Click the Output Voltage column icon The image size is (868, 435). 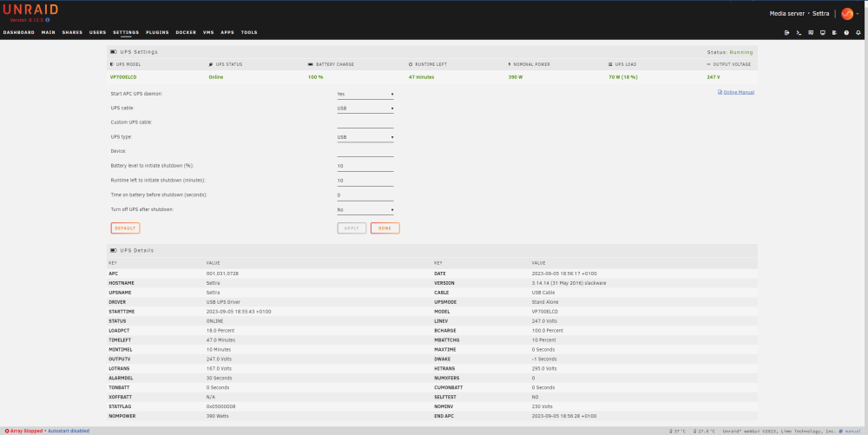click(x=709, y=64)
